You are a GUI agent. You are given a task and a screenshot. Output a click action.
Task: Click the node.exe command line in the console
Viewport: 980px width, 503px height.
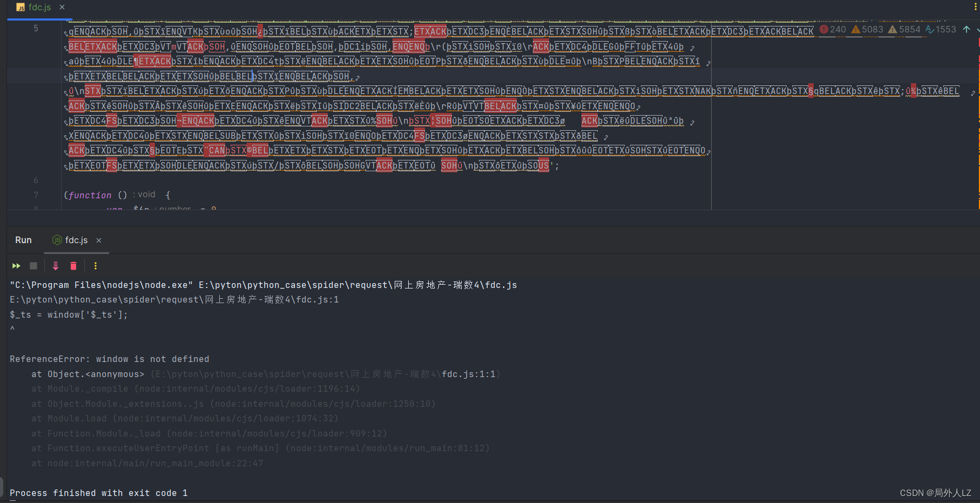point(263,285)
